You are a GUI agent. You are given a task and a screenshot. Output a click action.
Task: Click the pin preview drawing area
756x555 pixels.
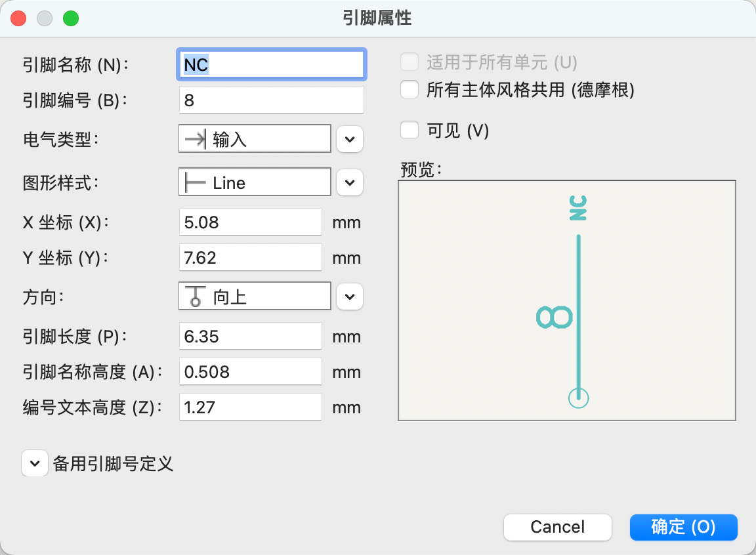click(566, 300)
